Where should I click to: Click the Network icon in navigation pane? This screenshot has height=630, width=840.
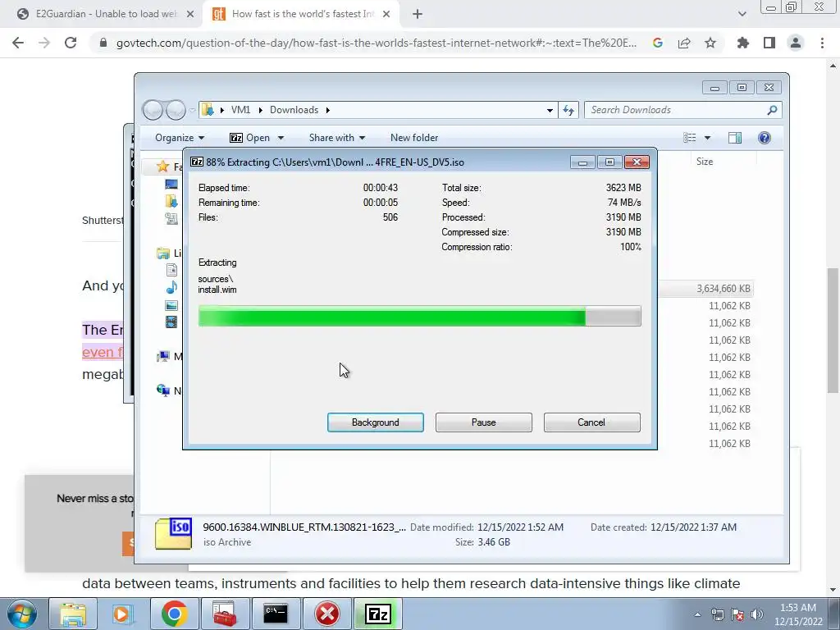click(x=163, y=390)
